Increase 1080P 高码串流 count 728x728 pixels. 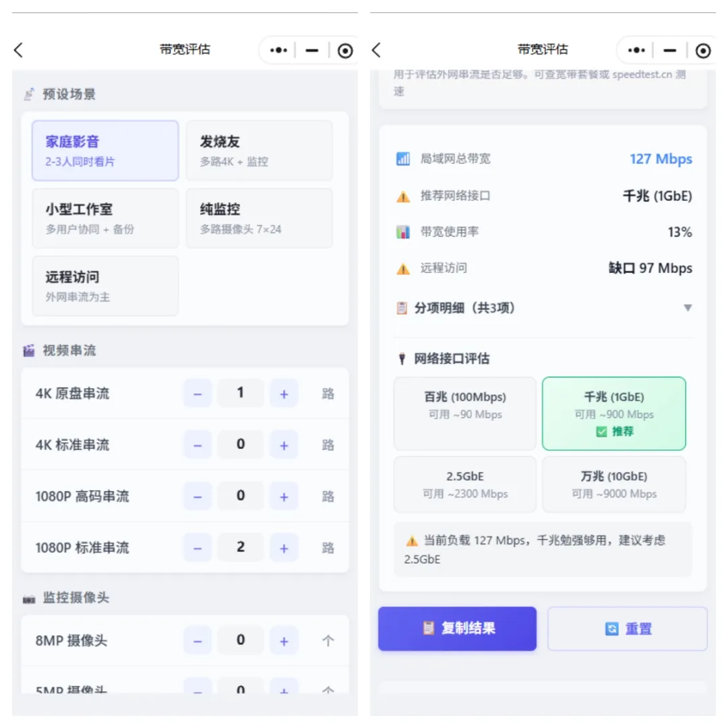(284, 497)
